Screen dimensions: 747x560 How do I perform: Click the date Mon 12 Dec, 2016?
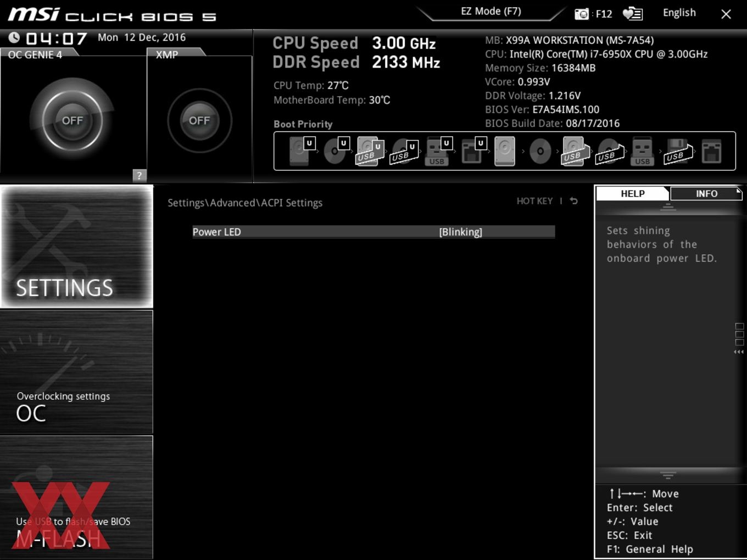point(142,37)
